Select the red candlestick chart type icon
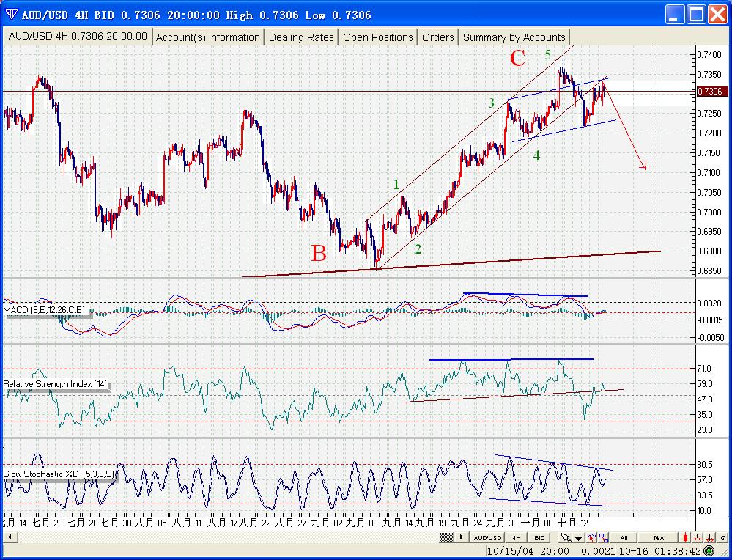732x560 pixels. click(x=686, y=537)
